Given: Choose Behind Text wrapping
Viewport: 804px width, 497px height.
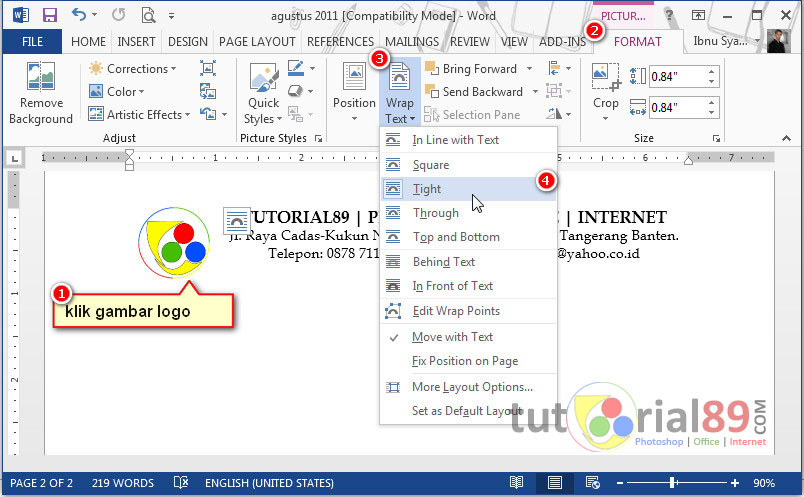Looking at the screenshot, I should [x=468, y=262].
